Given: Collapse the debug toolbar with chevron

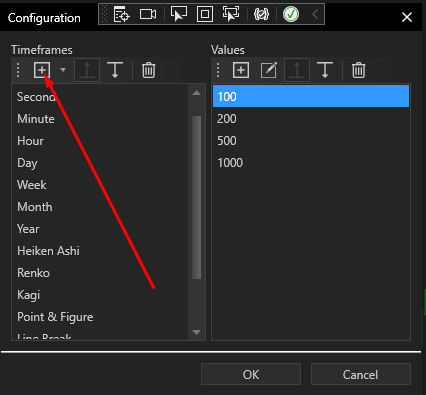Looking at the screenshot, I should (315, 14).
